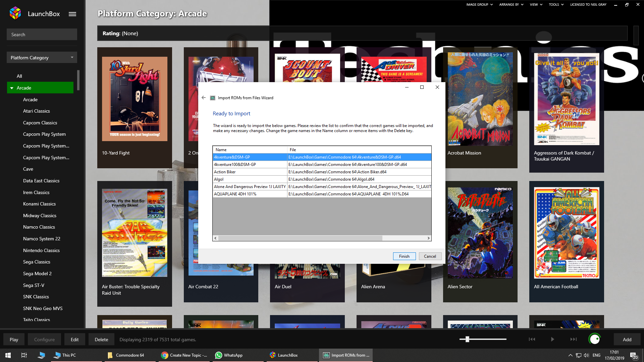Select the Air Buster game cover
Viewport: 644px width, 362px height.
click(x=135, y=233)
